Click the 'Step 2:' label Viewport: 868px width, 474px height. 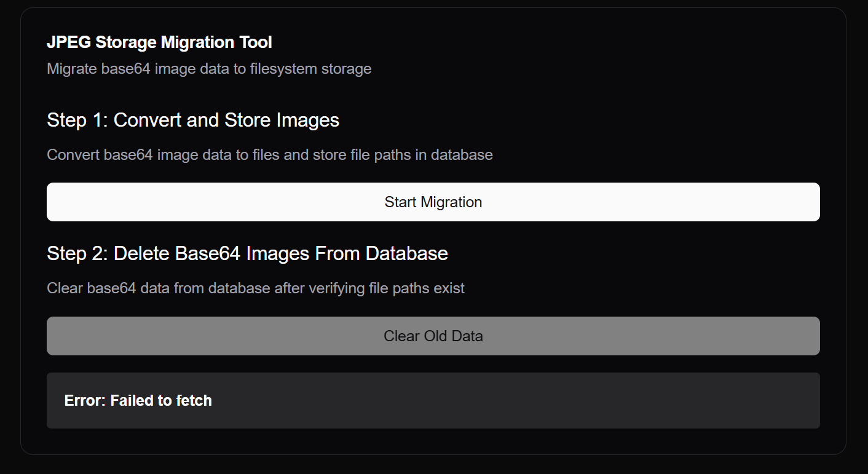[77, 253]
